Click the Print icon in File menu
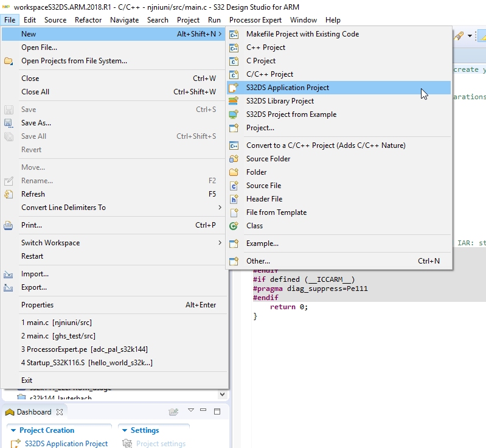 coord(9,225)
